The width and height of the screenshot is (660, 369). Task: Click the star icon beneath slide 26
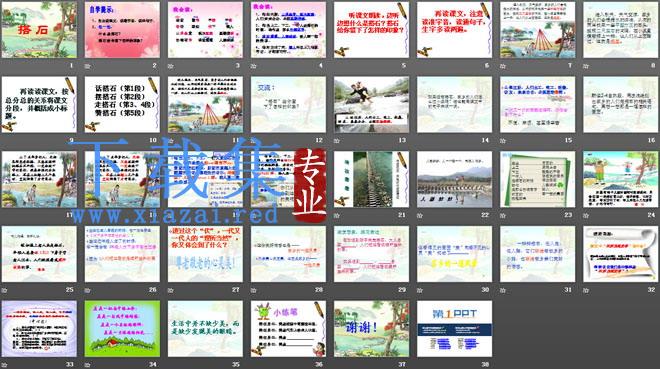coord(88,290)
